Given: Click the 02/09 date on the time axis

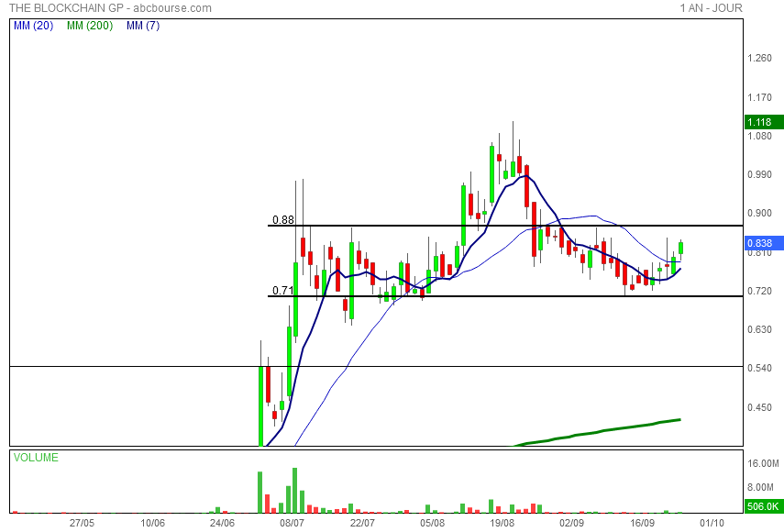Looking at the screenshot, I should click(x=571, y=523).
